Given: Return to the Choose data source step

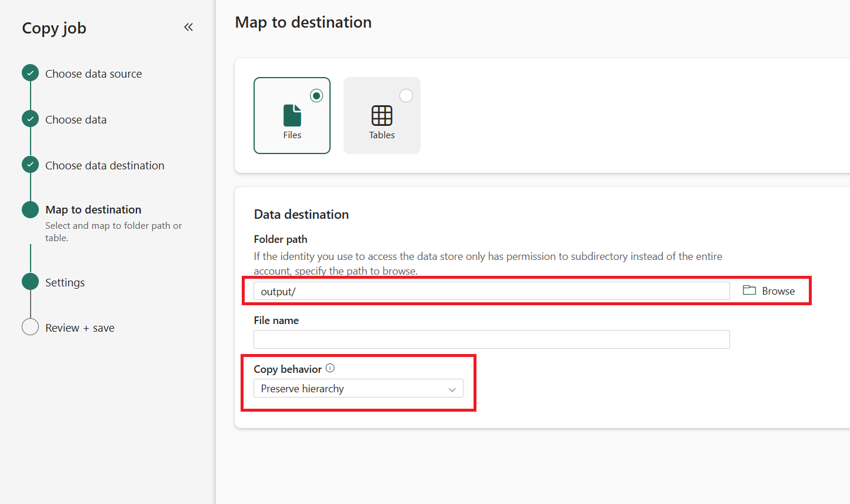Looking at the screenshot, I should [94, 74].
